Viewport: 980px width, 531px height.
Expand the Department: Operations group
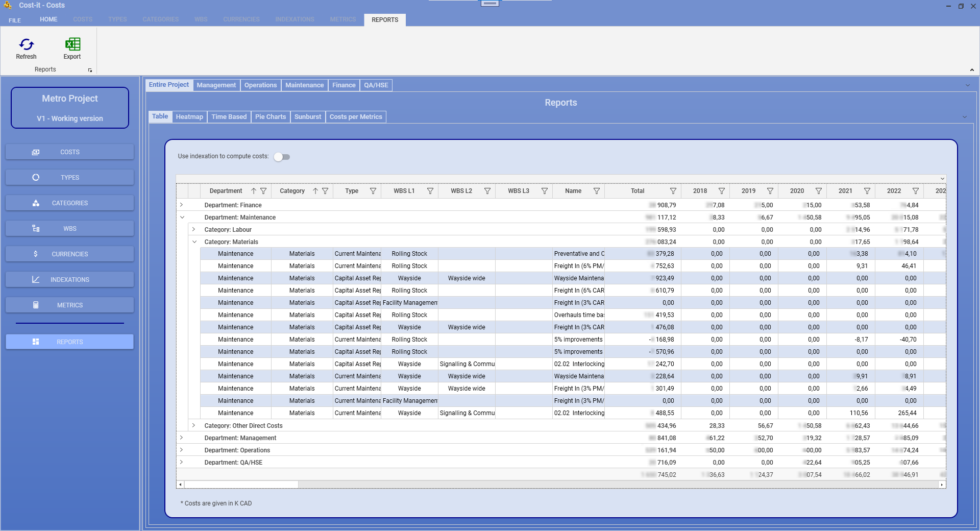click(x=181, y=450)
